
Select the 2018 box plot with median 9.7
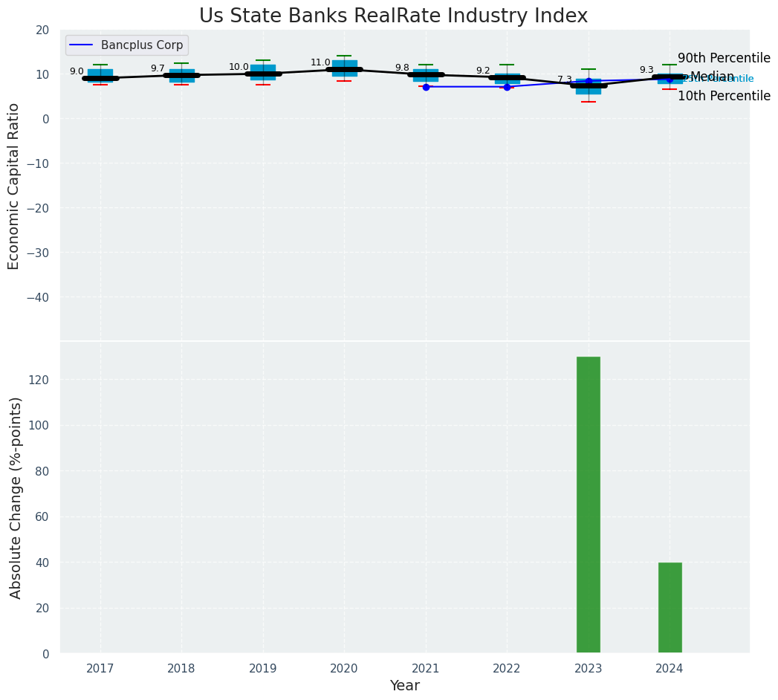[181, 74]
